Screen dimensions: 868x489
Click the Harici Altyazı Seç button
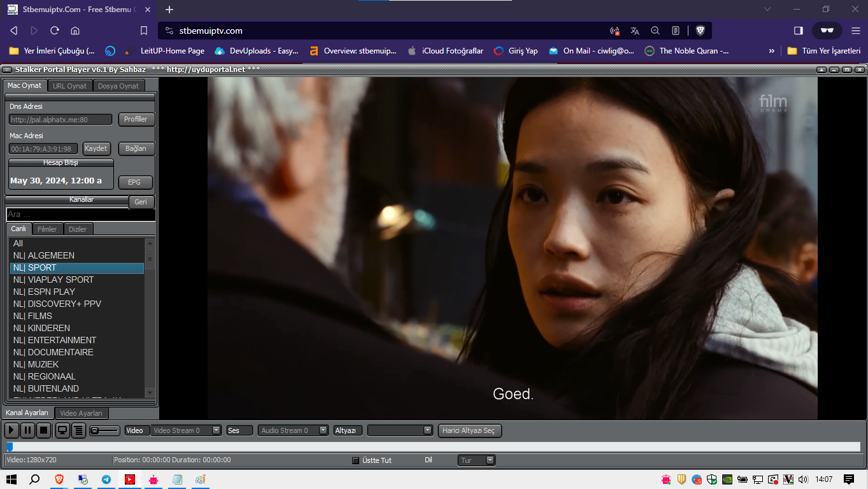point(470,430)
